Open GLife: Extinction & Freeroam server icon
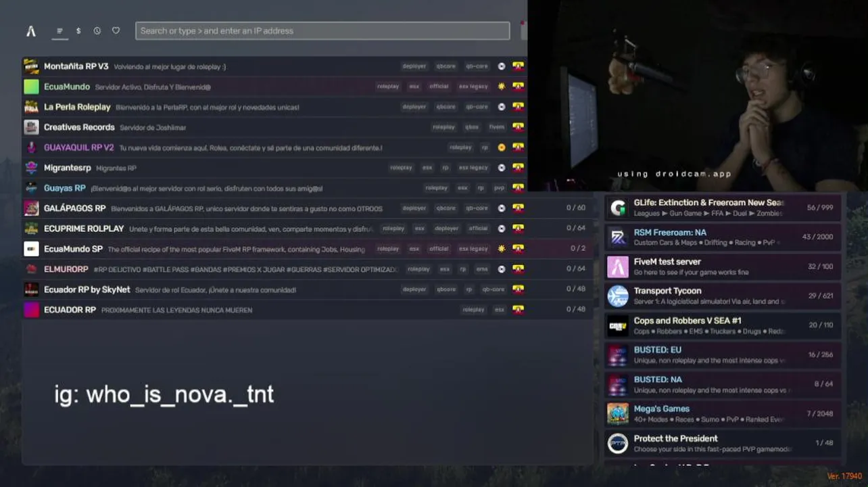Image resolution: width=868 pixels, height=487 pixels. 618,208
